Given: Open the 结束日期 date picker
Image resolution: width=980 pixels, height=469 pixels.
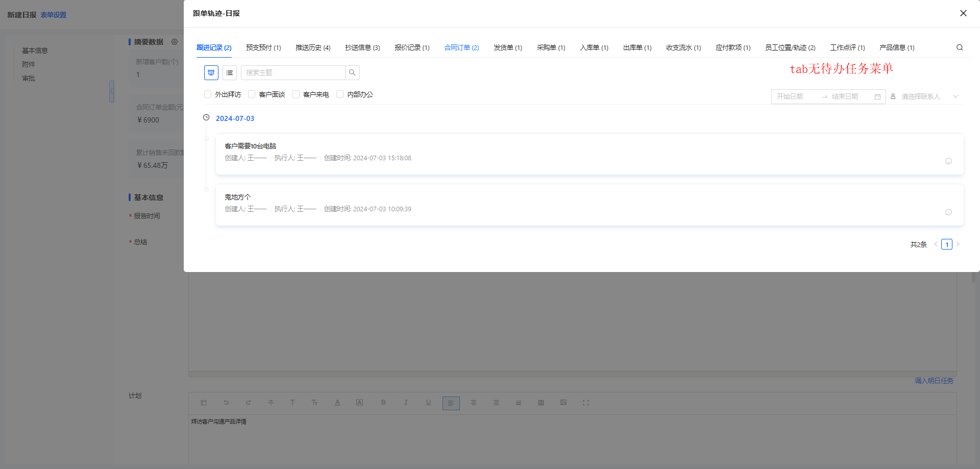Looking at the screenshot, I should pyautogui.click(x=851, y=96).
